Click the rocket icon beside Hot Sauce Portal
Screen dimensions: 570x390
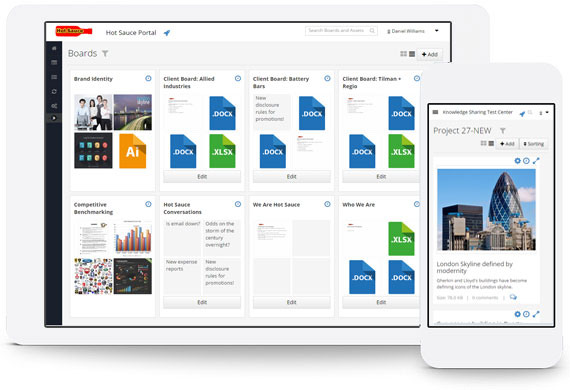(167, 33)
